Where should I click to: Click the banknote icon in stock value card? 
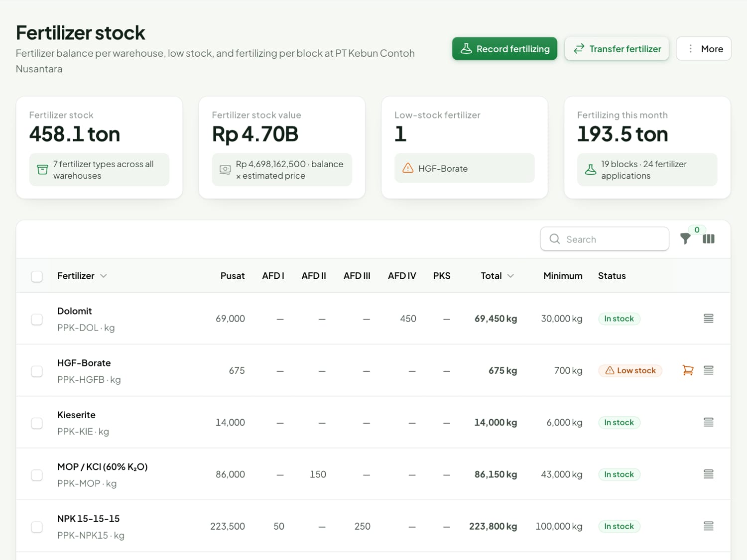[x=225, y=170]
